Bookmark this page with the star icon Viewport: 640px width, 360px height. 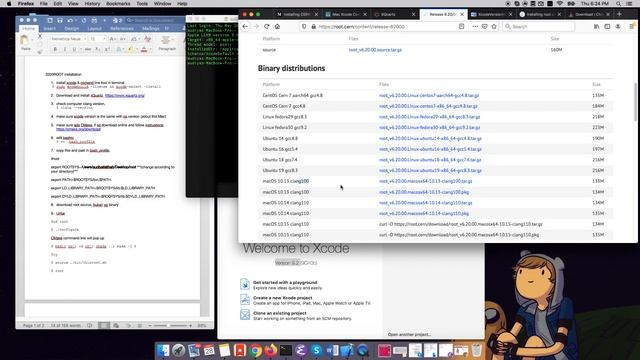point(494,27)
